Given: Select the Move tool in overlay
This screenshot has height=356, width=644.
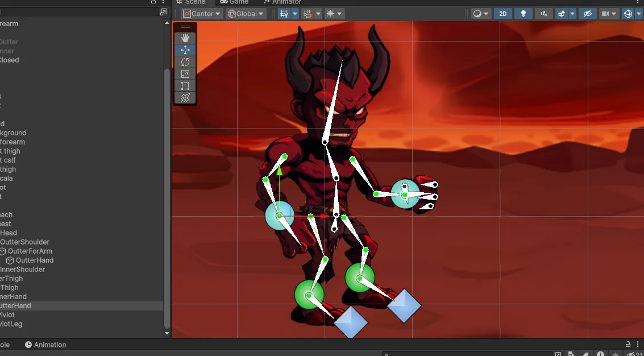Looking at the screenshot, I should (185, 50).
